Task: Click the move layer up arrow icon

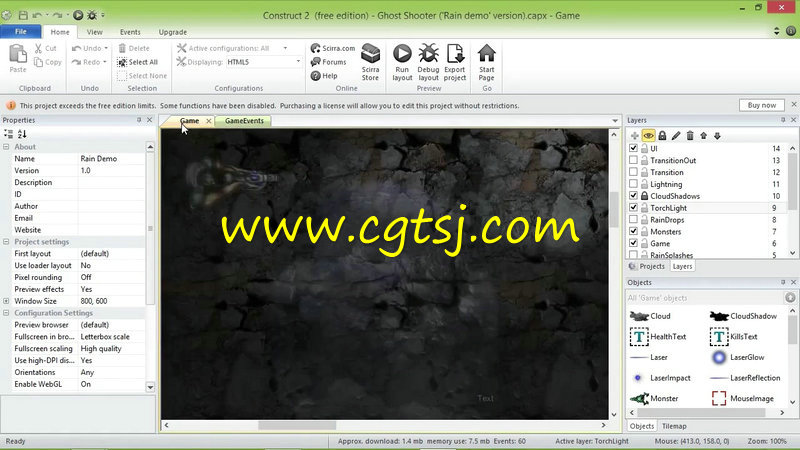Action: point(704,136)
